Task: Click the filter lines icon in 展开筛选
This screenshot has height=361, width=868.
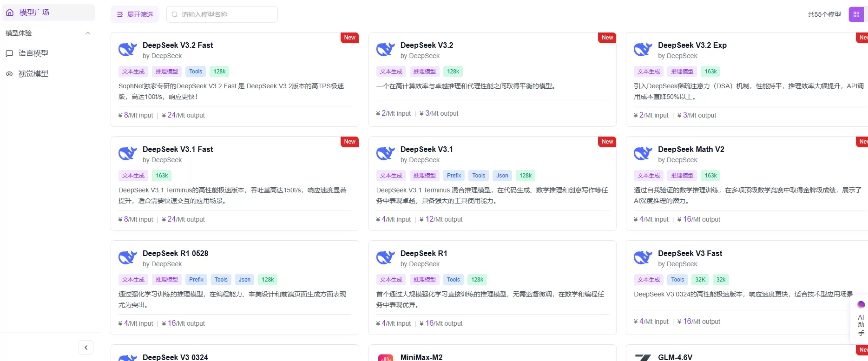Action: point(120,14)
